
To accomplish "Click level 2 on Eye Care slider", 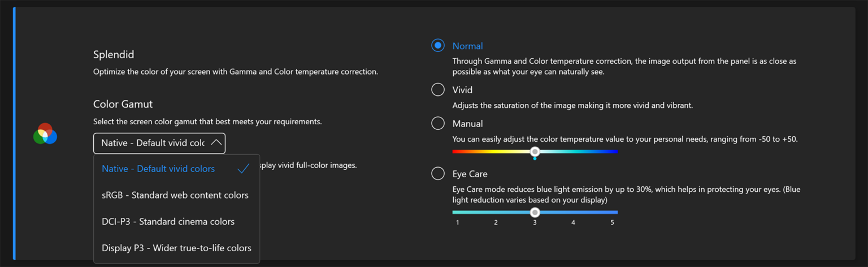I will (x=496, y=213).
